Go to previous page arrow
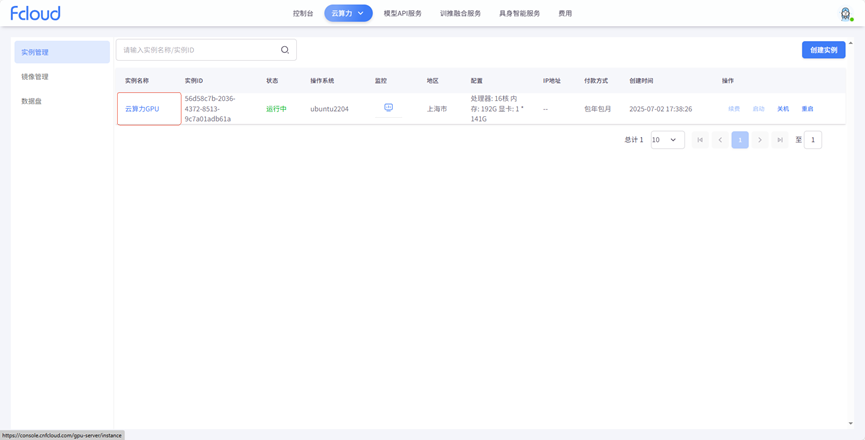This screenshot has width=865, height=440. click(720, 140)
